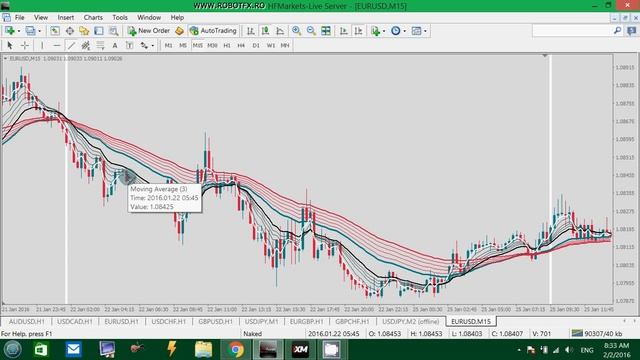
Task: Open File Explorer folder on the taskbar
Action: click(x=203, y=350)
